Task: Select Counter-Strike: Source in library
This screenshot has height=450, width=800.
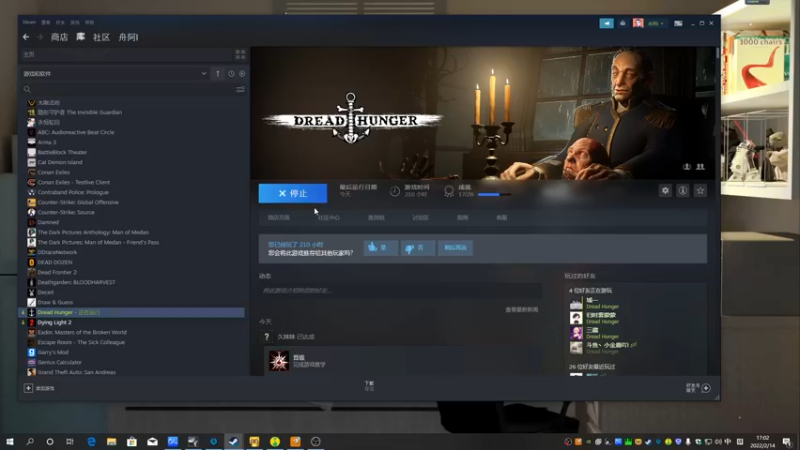Action: (66, 212)
